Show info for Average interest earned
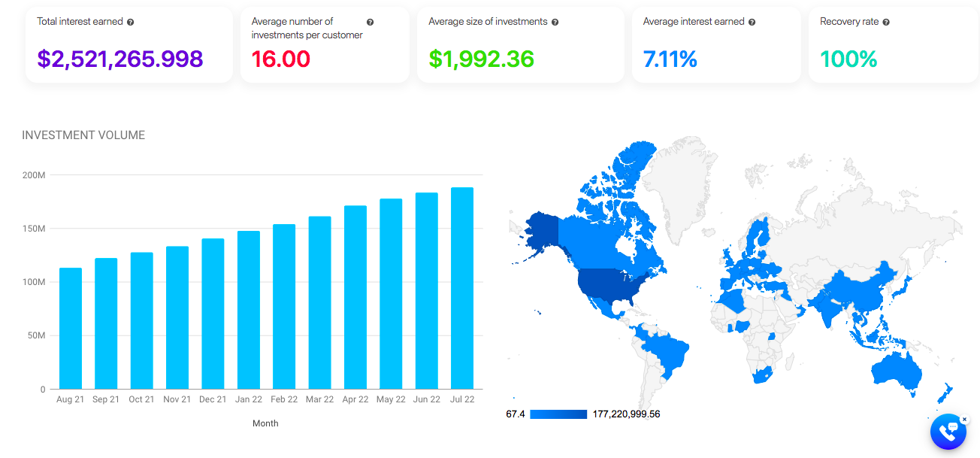The image size is (980, 458). point(752,23)
